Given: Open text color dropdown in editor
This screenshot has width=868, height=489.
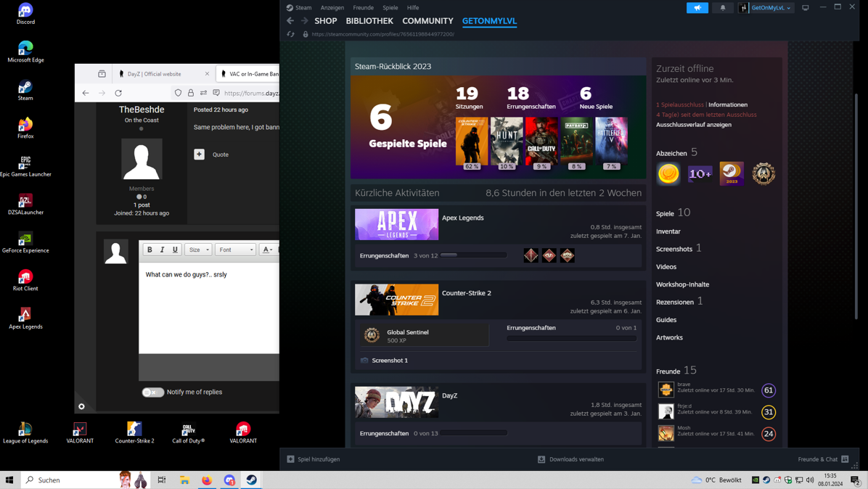Looking at the screenshot, I should click(x=267, y=250).
